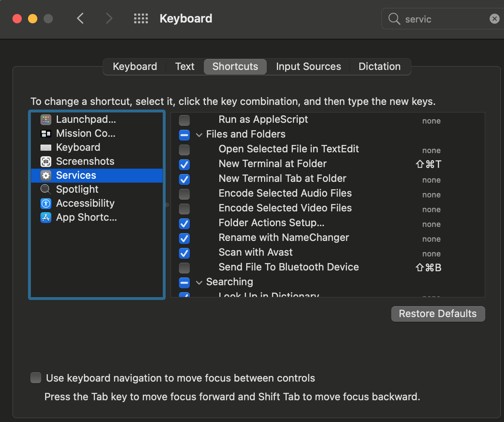
Task: Click the Launchpad icon in shortcut list
Action: 46,120
